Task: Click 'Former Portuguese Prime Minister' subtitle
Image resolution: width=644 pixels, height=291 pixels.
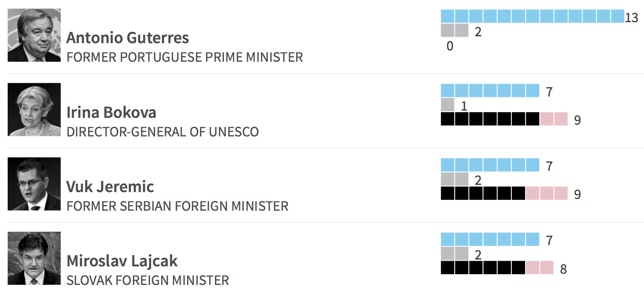Action: tap(185, 57)
